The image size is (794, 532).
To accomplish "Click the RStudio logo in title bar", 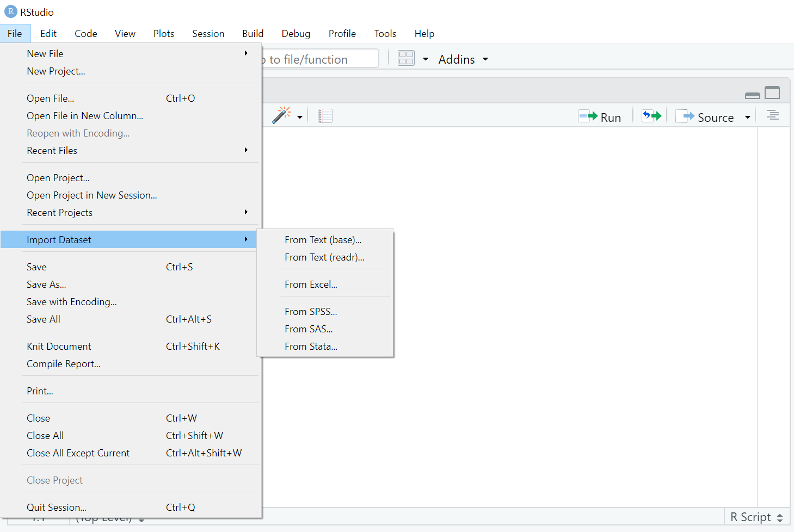I will [10, 11].
